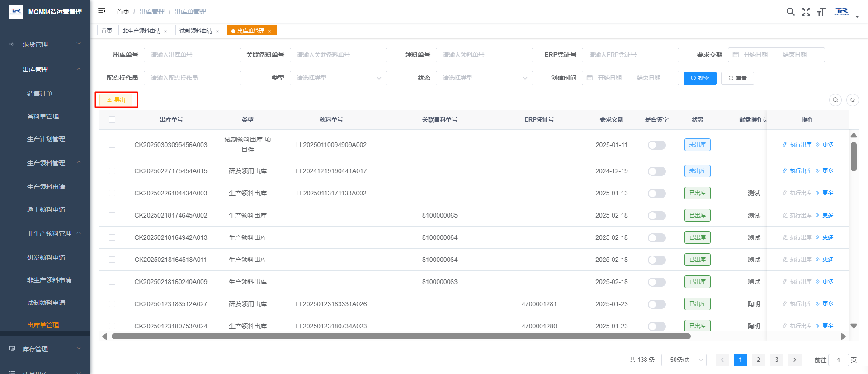Expand 库存管理 sidebar menu
Image resolution: width=868 pixels, height=374 pixels.
coord(45,349)
